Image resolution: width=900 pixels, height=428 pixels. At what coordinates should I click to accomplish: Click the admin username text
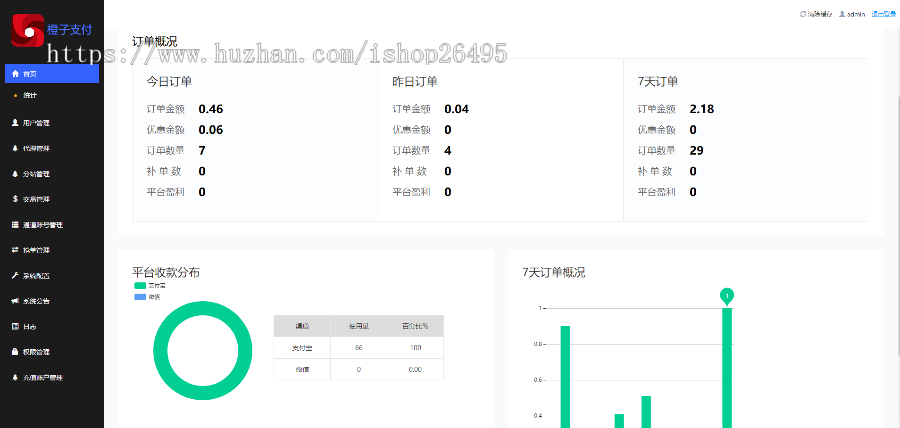point(856,14)
